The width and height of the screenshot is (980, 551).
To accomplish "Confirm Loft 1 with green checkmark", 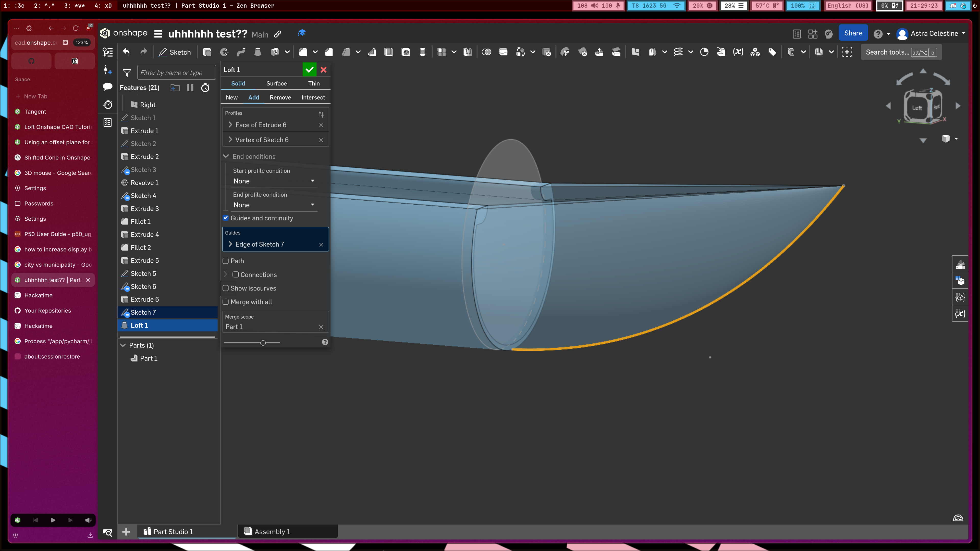I will pos(309,70).
